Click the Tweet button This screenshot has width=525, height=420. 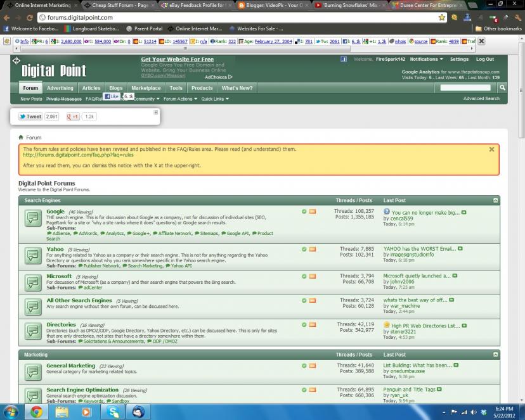pyautogui.click(x=30, y=117)
